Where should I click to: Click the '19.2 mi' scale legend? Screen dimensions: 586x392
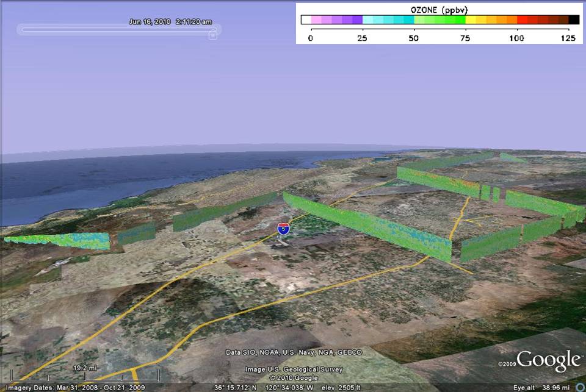coord(85,374)
